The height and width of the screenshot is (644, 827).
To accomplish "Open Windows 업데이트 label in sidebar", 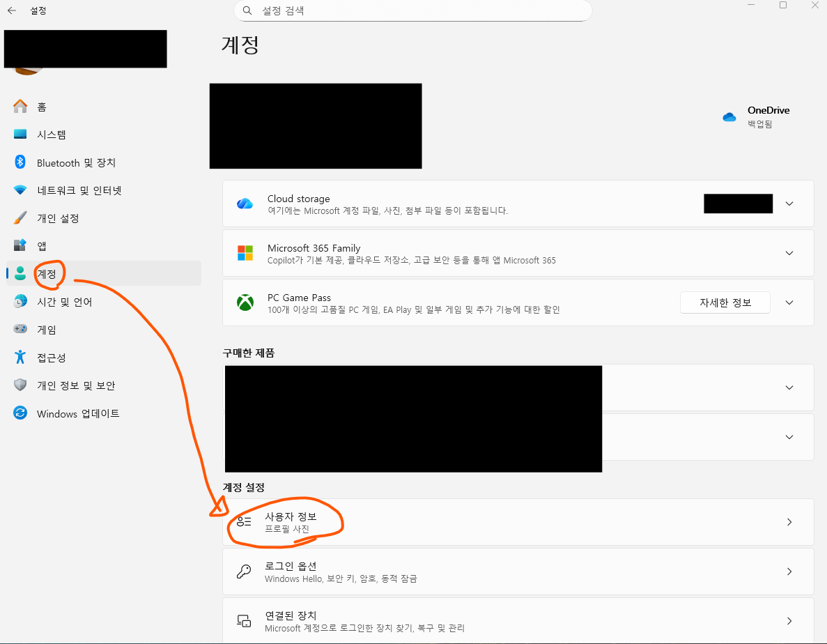I will (78, 413).
